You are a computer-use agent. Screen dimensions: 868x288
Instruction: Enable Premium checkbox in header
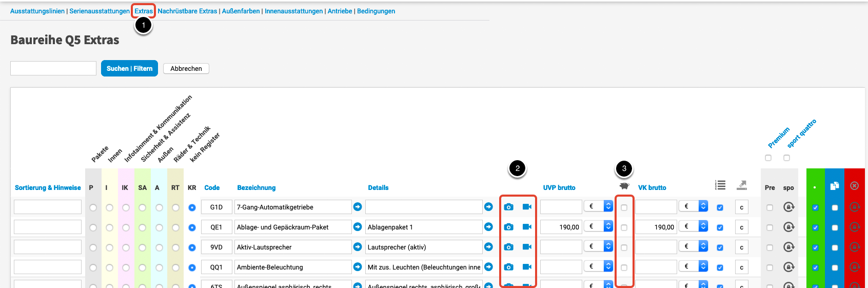point(768,158)
